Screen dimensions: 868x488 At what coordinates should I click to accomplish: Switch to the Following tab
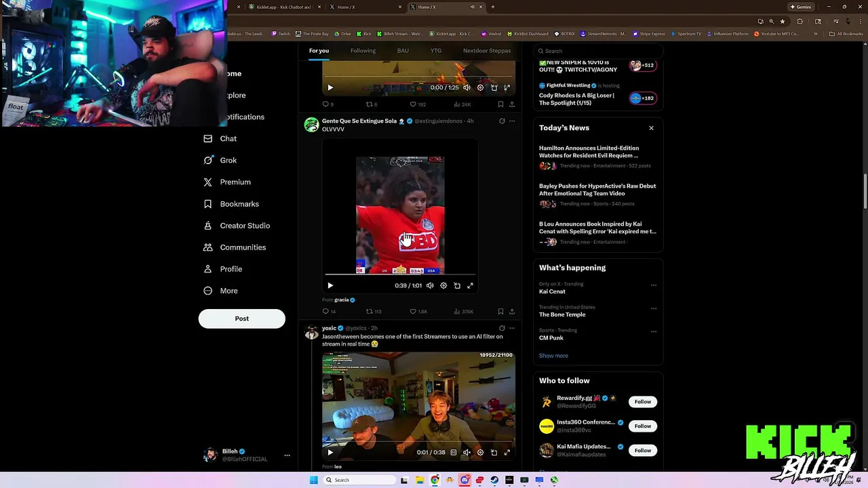coord(363,51)
